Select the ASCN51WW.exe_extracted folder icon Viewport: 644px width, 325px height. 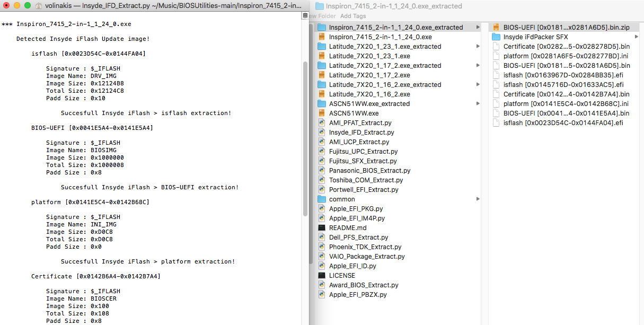(x=322, y=104)
